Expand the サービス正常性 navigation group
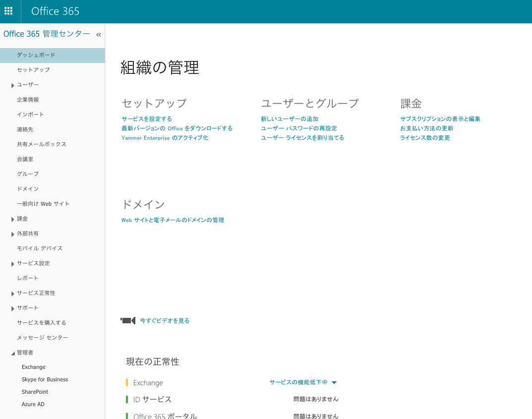The image size is (532, 419). 12,294
